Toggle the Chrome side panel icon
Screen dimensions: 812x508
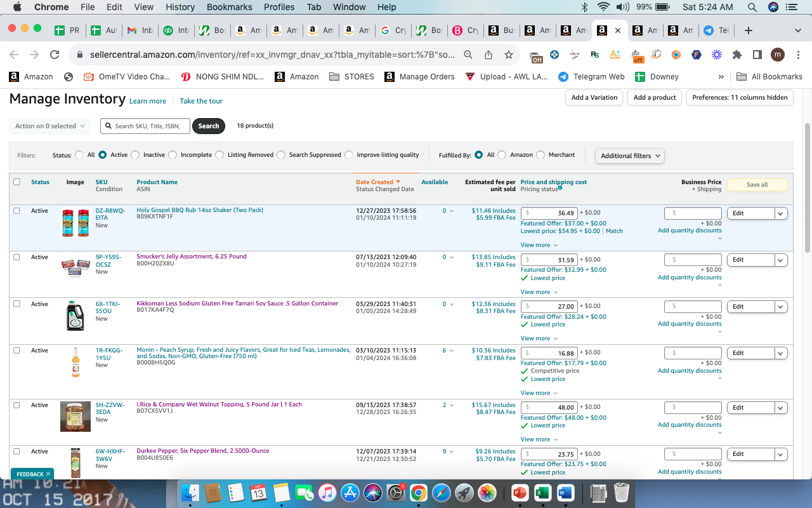757,55
